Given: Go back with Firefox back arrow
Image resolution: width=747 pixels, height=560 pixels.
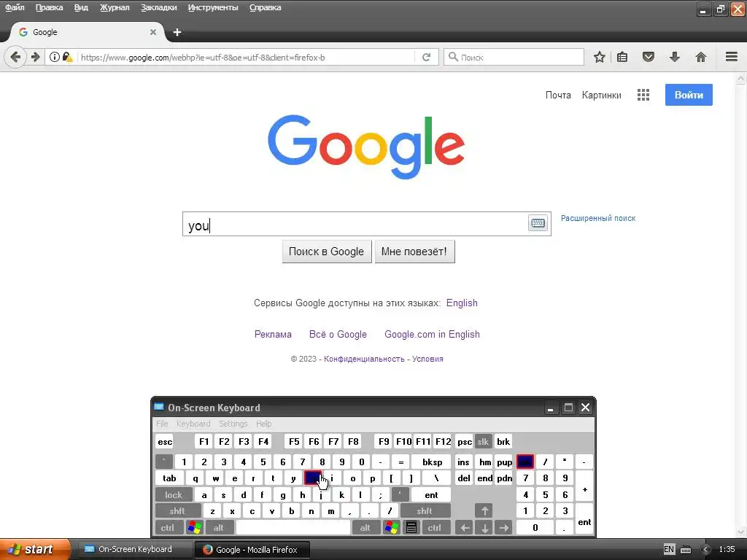Looking at the screenshot, I should point(15,57).
